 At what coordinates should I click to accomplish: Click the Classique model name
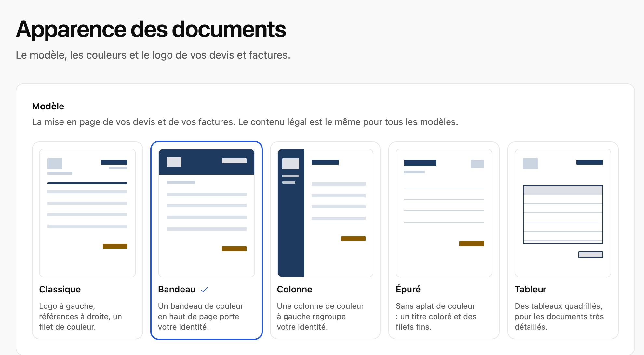tap(60, 289)
